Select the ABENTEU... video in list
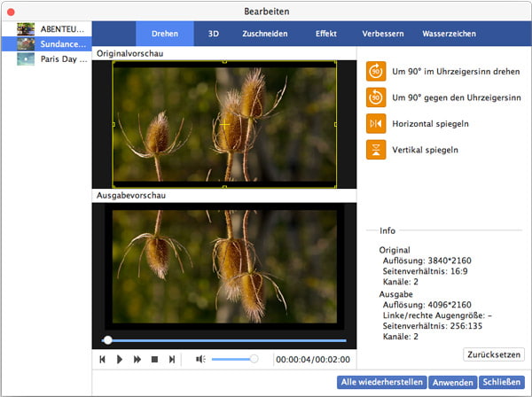 pyautogui.click(x=47, y=29)
